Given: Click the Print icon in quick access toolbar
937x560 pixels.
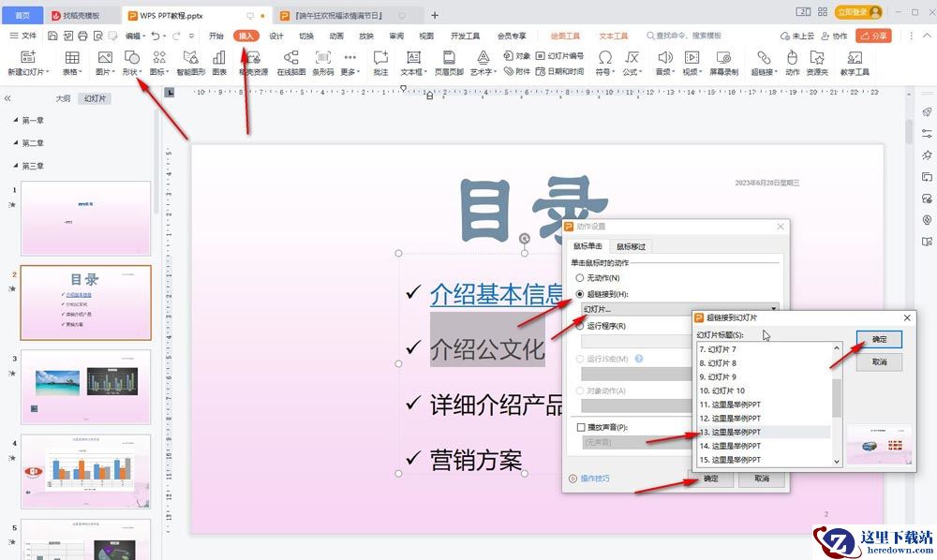Looking at the screenshot, I should [x=82, y=36].
